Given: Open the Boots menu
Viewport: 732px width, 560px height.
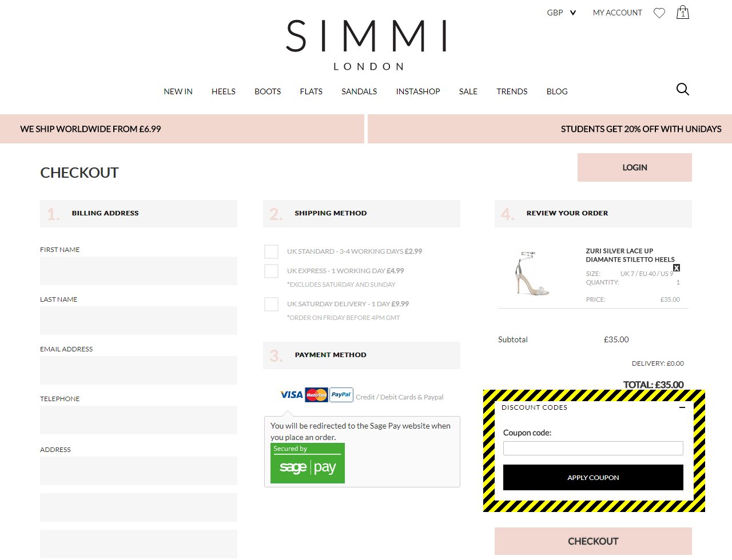Looking at the screenshot, I should (268, 91).
